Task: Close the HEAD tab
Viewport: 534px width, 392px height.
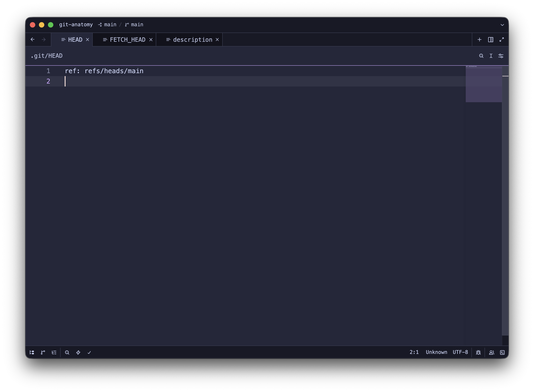Action: tap(87, 40)
